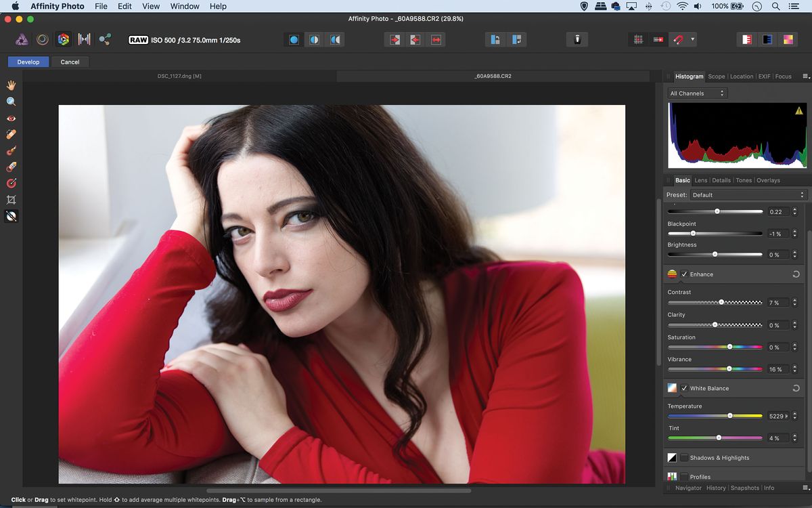Open the All Channels histogram dropdown
Screen dimensions: 812x508
pyautogui.click(x=697, y=93)
